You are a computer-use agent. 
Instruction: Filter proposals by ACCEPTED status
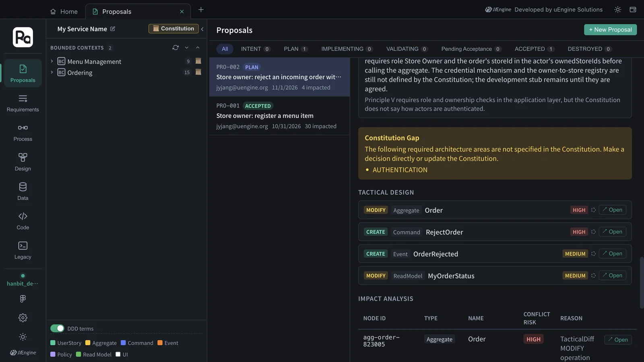coord(535,49)
